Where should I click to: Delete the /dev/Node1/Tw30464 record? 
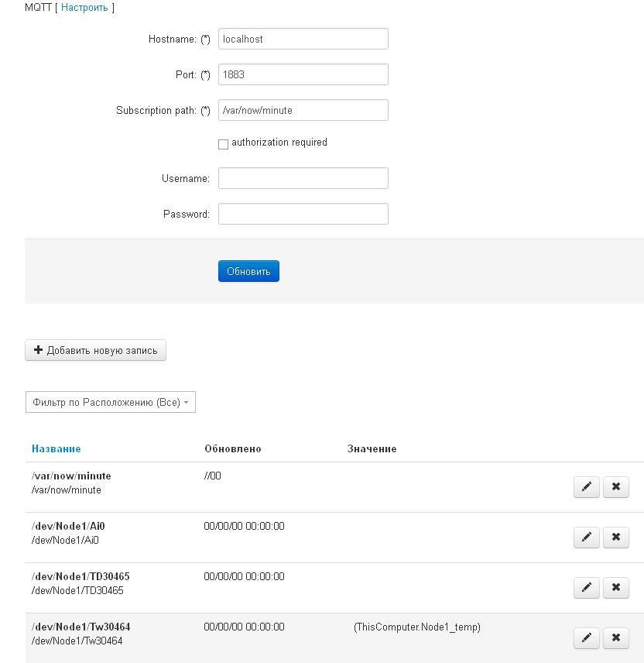616,638
